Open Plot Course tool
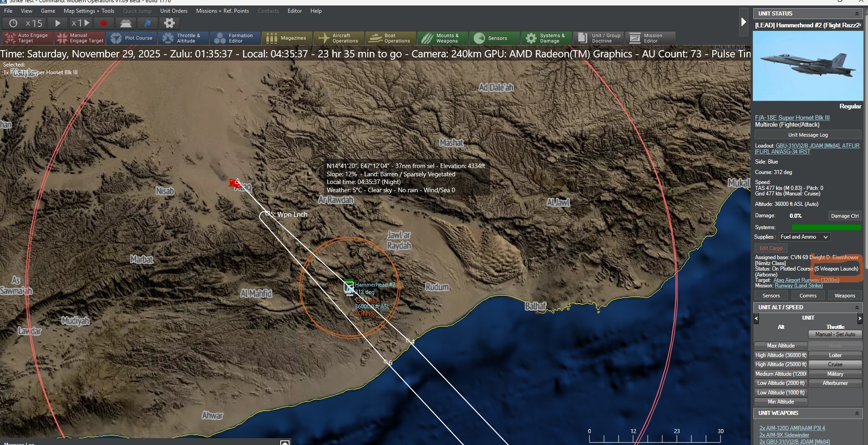Viewport: 868px width, 445px height. [x=132, y=38]
